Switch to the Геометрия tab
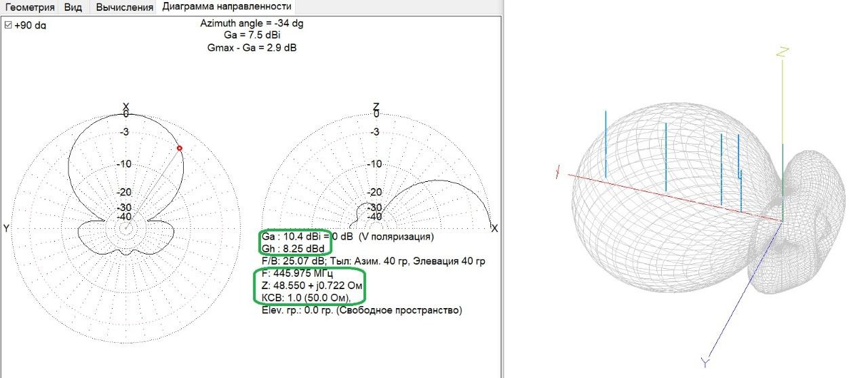 click(31, 7)
